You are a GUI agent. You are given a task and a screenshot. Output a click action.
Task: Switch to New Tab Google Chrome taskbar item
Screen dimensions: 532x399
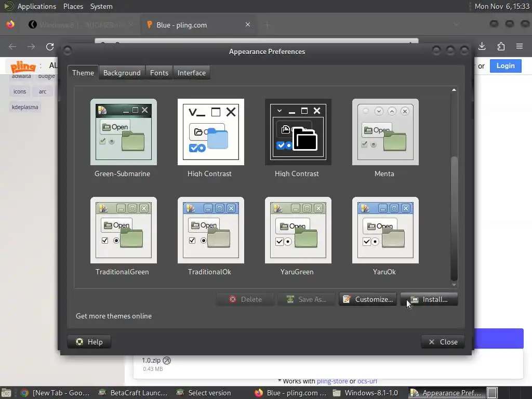pos(55,393)
